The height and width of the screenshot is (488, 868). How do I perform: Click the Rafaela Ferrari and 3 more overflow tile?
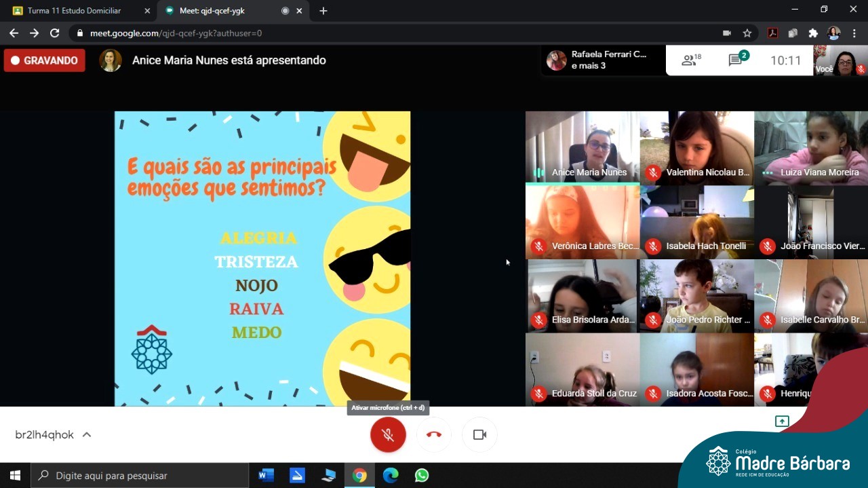(x=604, y=60)
